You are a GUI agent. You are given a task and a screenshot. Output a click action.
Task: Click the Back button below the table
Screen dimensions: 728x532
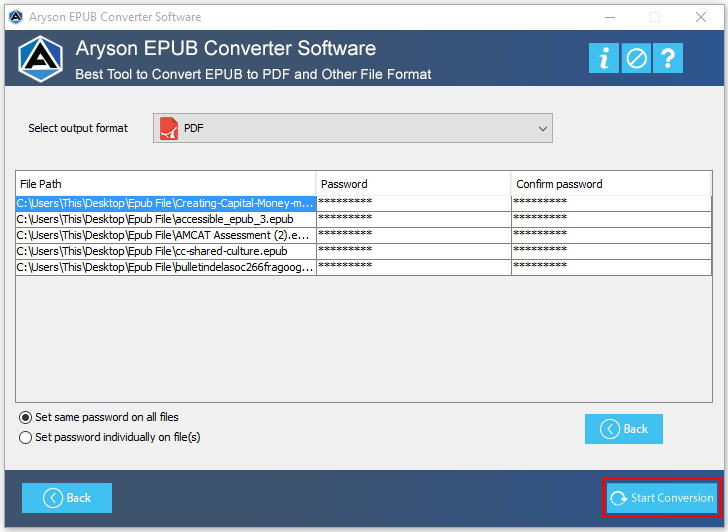click(624, 429)
